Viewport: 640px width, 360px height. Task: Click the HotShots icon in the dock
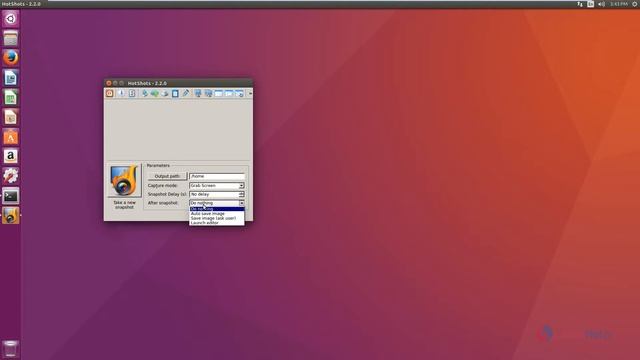point(11,216)
